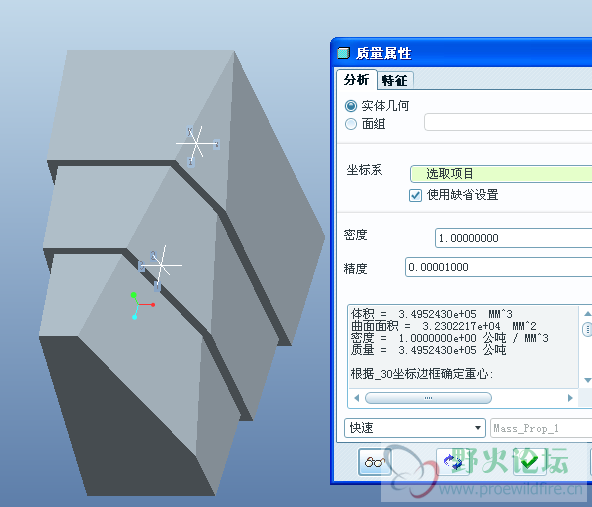Image resolution: width=592 pixels, height=507 pixels.
Task: Toggle the 使用缺省设置 checkbox
Action: pyautogui.click(x=415, y=196)
